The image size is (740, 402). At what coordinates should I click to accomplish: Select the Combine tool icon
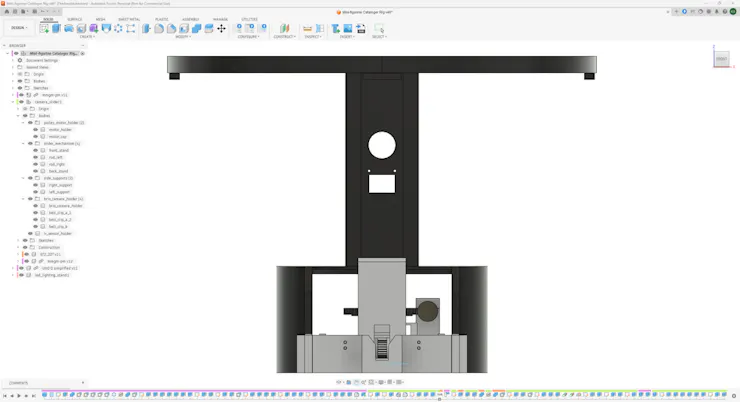point(196,29)
